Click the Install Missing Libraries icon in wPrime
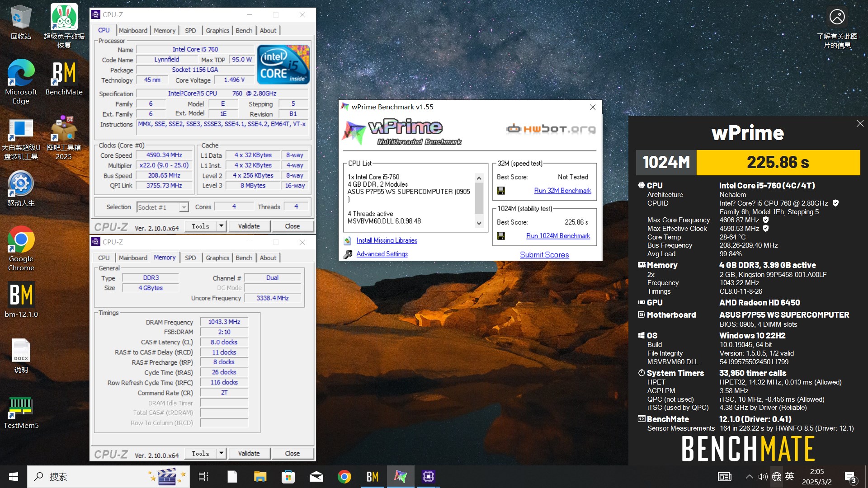The width and height of the screenshot is (868, 488). coord(347,241)
